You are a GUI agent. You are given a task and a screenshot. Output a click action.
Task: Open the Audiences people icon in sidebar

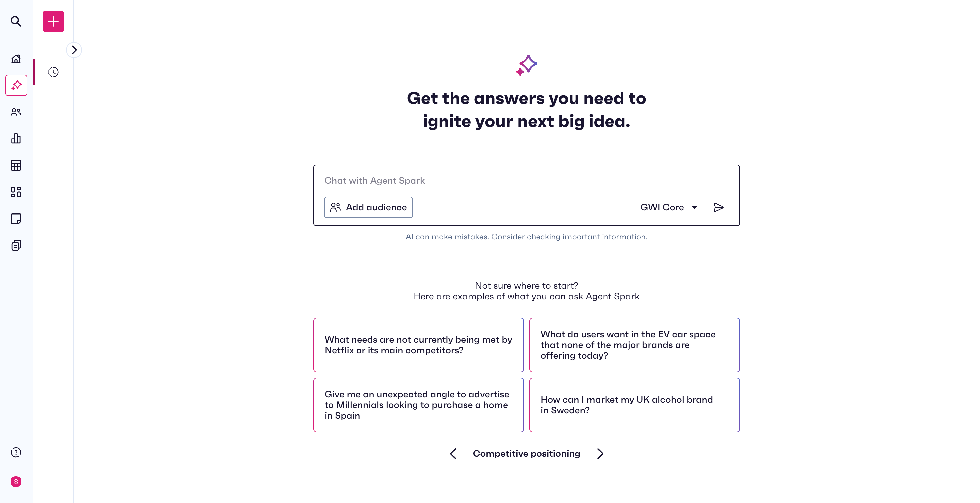point(16,112)
